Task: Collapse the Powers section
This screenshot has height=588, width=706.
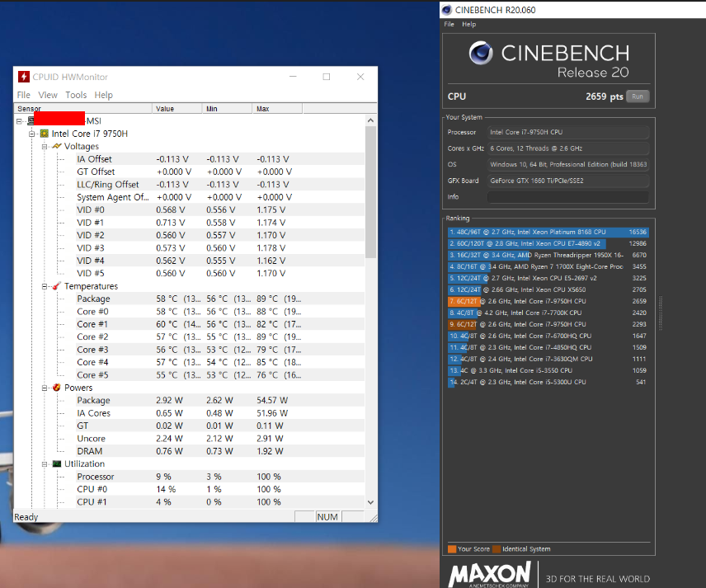Action: [45, 388]
